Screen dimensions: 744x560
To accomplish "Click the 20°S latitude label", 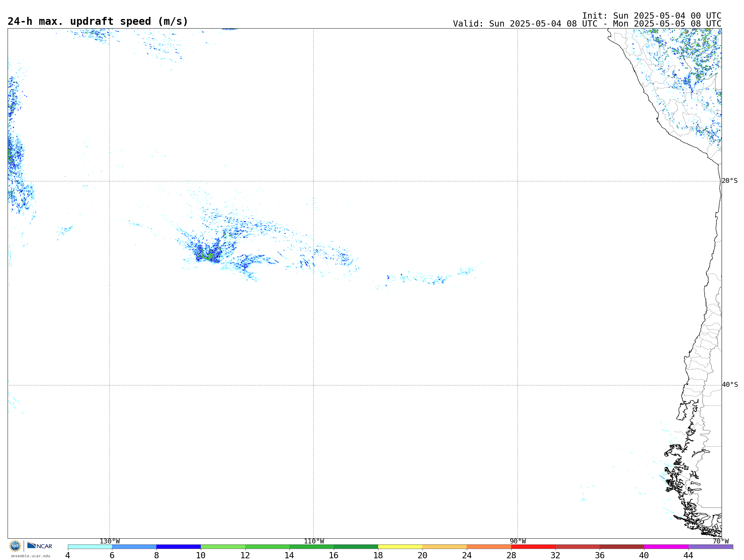I will (x=730, y=181).
